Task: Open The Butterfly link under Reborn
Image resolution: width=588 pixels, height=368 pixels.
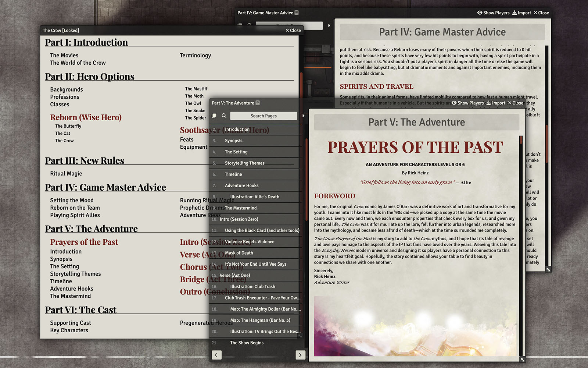Action: pyautogui.click(x=68, y=126)
